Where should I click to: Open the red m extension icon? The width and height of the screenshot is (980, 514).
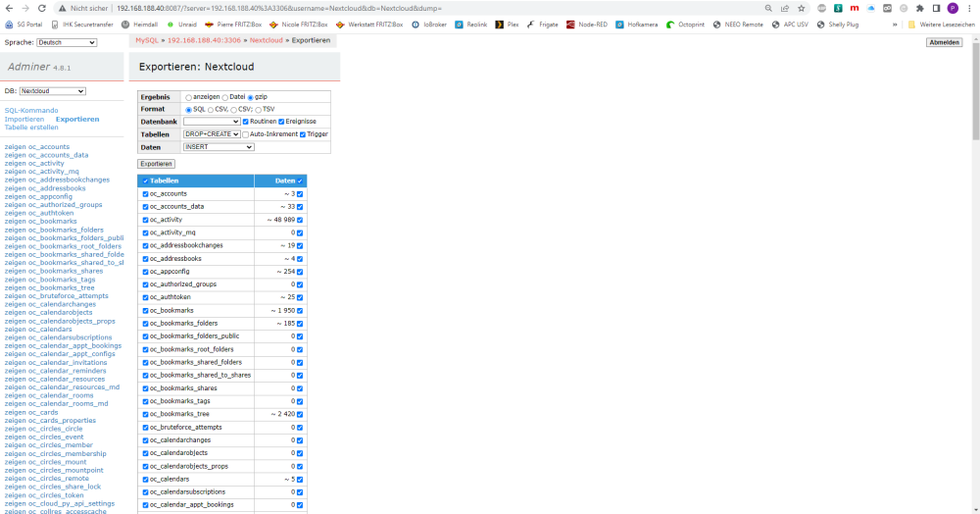[x=855, y=8]
